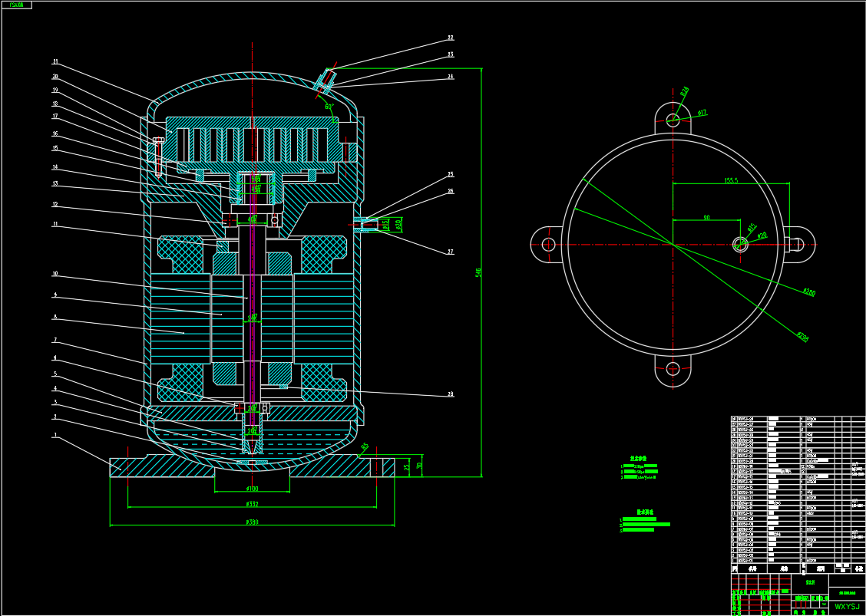This screenshot has height=616, width=866.
Task: Click part callout number 21
Action: tap(55, 62)
